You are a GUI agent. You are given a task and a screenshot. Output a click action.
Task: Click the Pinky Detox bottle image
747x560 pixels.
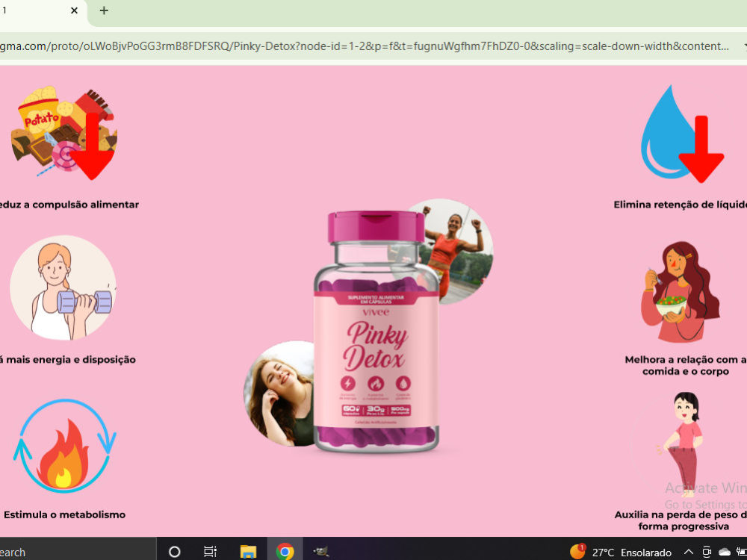pyautogui.click(x=376, y=332)
